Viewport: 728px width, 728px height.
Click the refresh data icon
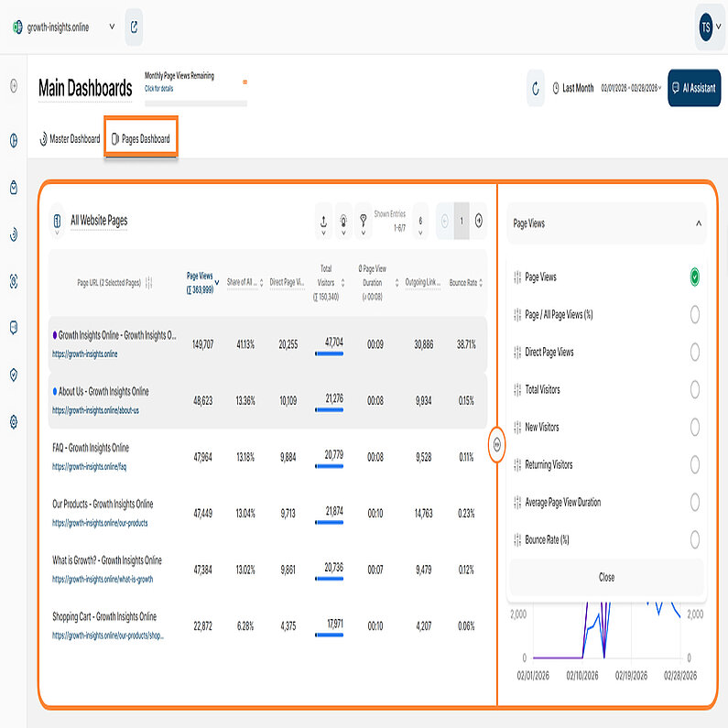(x=536, y=88)
